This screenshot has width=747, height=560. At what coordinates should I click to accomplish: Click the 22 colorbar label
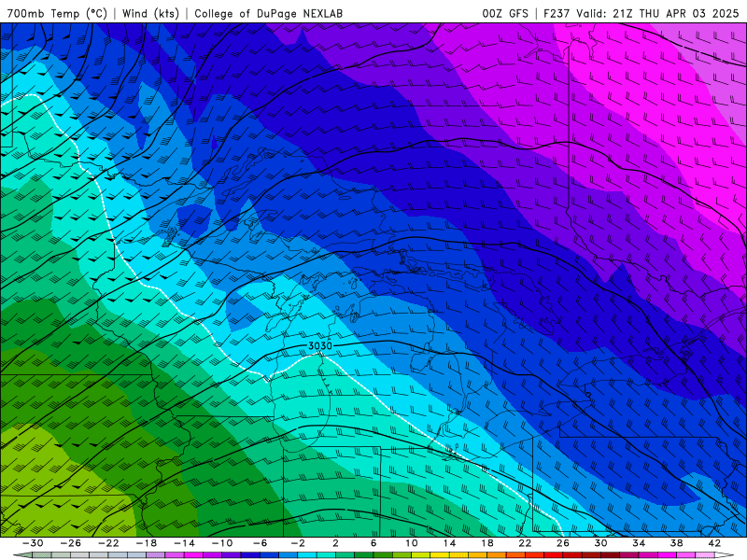[525, 543]
